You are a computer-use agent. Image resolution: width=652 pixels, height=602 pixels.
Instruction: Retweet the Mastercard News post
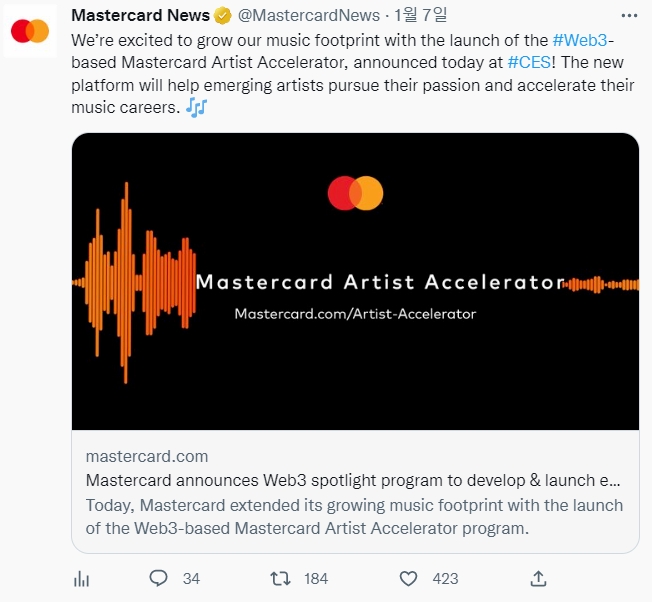(x=282, y=578)
